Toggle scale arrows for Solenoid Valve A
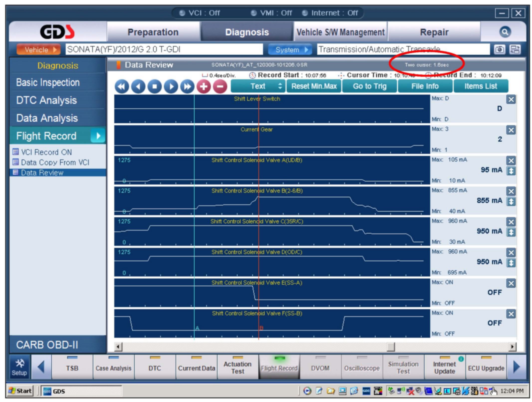This screenshot has height=402, width=532. coord(511,171)
